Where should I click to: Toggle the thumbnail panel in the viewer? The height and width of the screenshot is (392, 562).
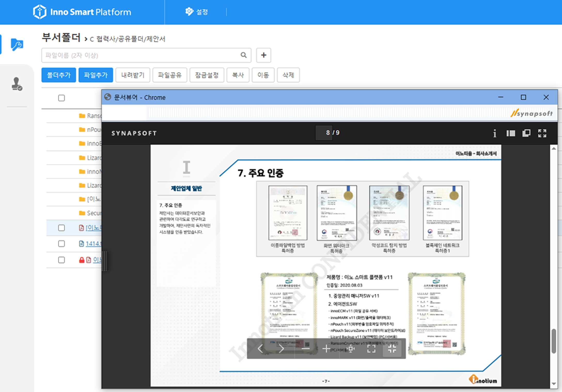pyautogui.click(x=511, y=133)
